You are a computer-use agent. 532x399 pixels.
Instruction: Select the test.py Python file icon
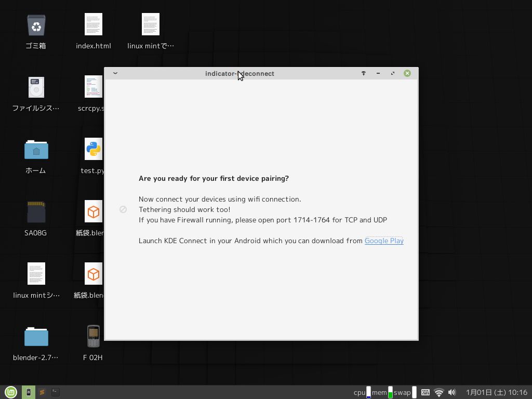click(94, 149)
